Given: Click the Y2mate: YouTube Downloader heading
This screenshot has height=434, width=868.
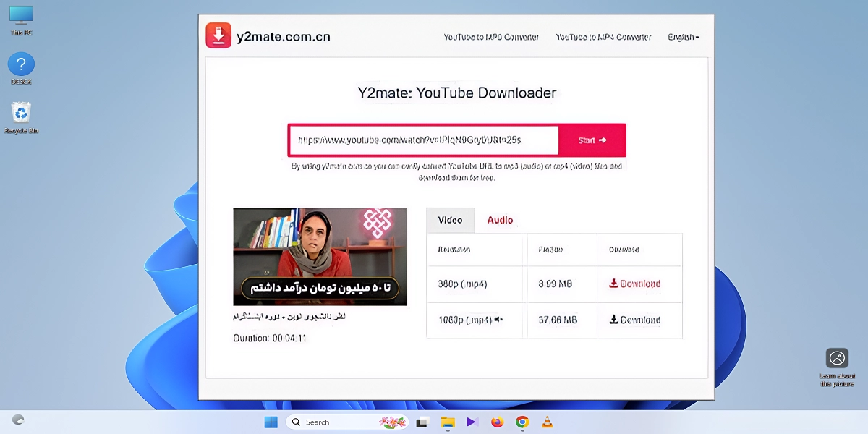Looking at the screenshot, I should 457,93.
